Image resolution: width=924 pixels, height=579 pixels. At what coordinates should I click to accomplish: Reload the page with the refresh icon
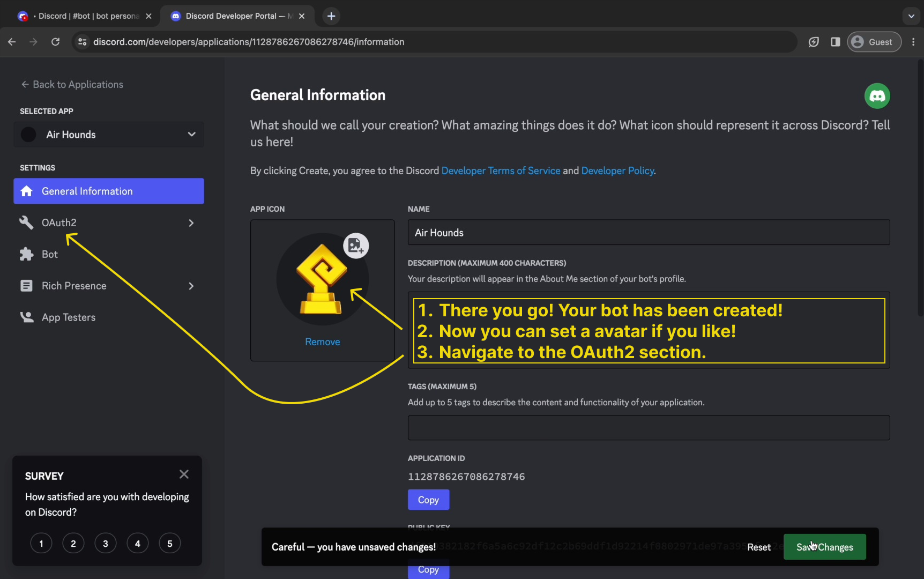[55, 42]
